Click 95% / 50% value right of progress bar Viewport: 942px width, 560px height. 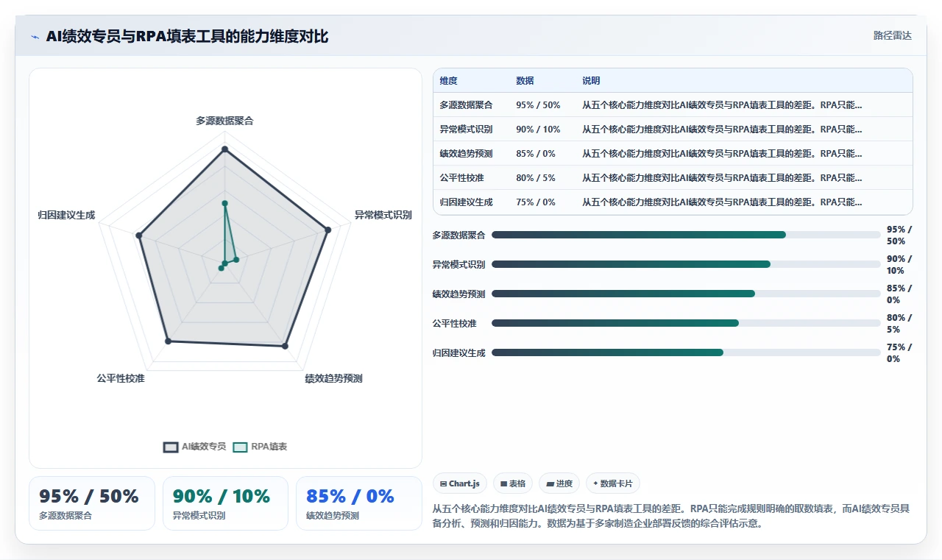899,235
